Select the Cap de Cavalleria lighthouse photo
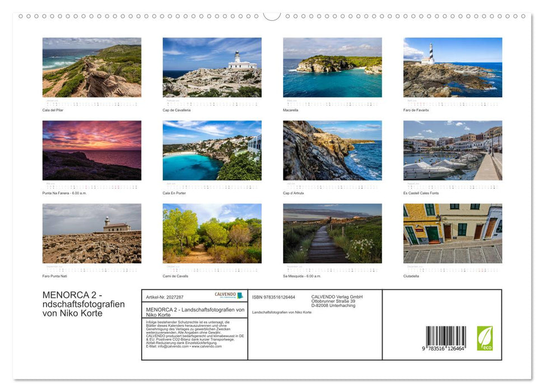 point(211,67)
